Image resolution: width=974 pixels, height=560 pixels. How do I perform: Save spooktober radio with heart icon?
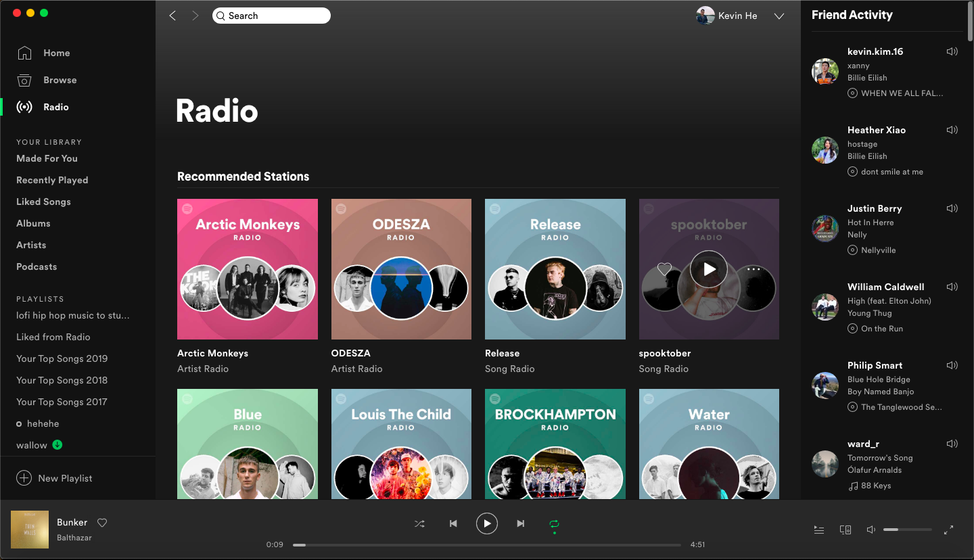[x=664, y=269]
